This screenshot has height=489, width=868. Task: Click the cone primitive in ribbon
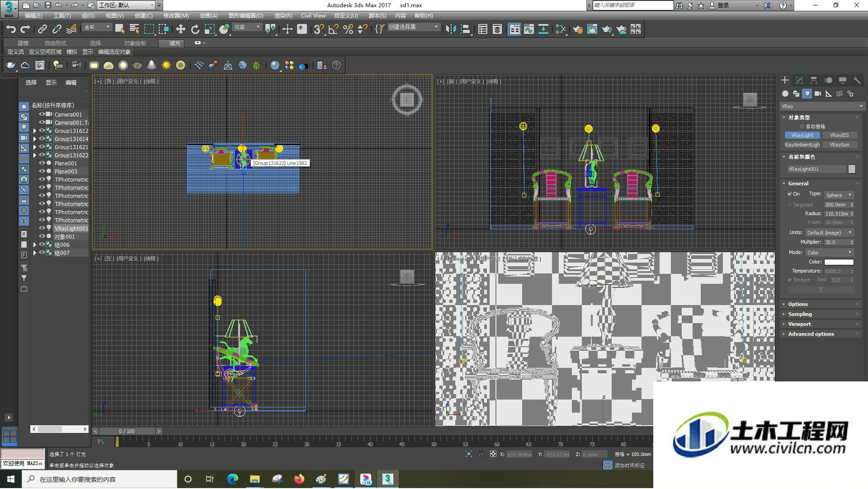(151, 66)
